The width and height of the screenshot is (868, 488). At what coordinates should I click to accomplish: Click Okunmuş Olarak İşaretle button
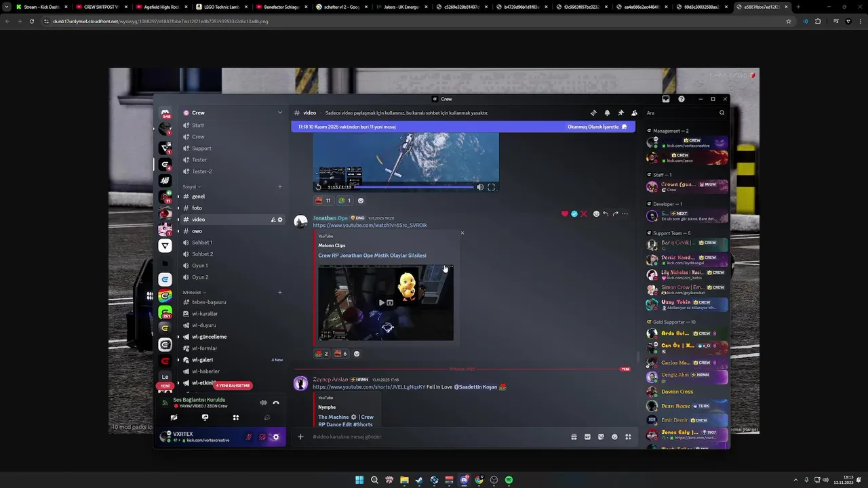point(597,127)
